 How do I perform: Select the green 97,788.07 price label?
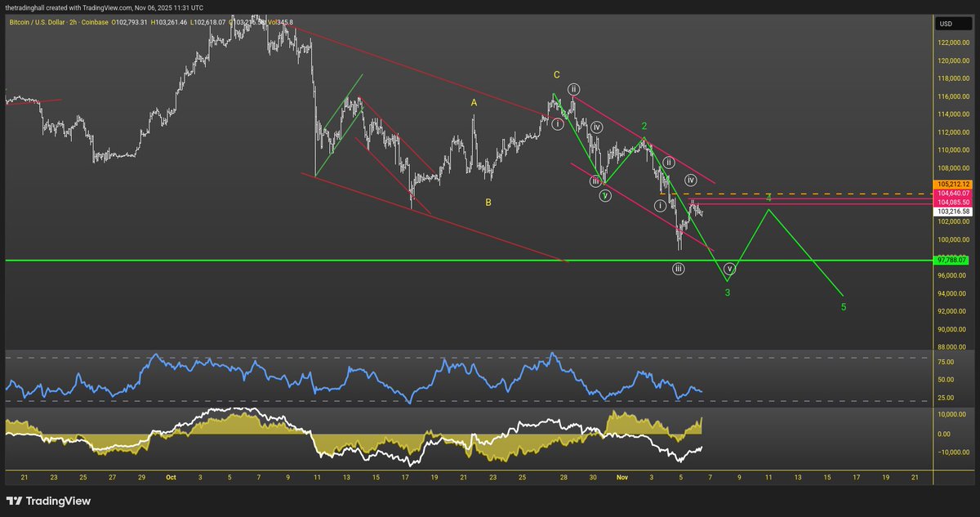[953, 260]
